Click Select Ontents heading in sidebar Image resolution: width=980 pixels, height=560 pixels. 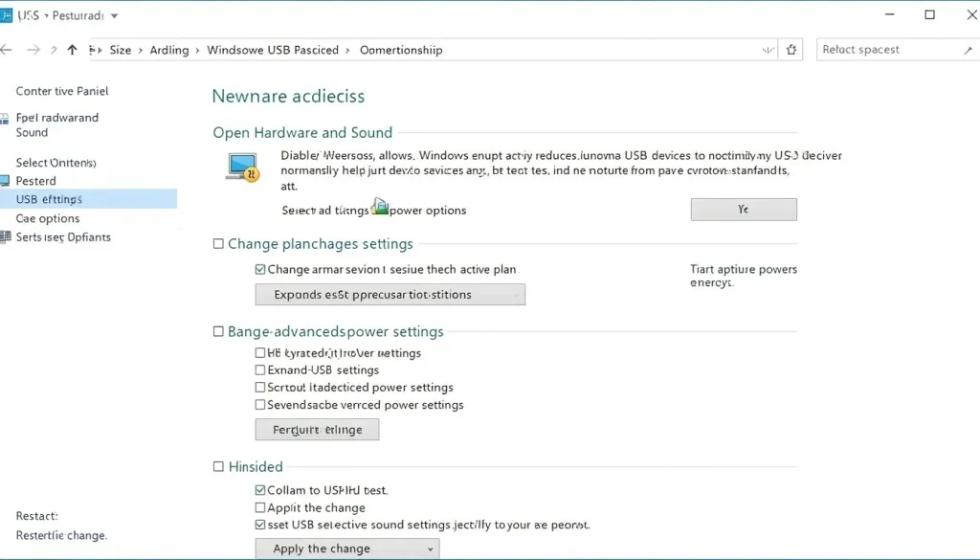coord(56,163)
